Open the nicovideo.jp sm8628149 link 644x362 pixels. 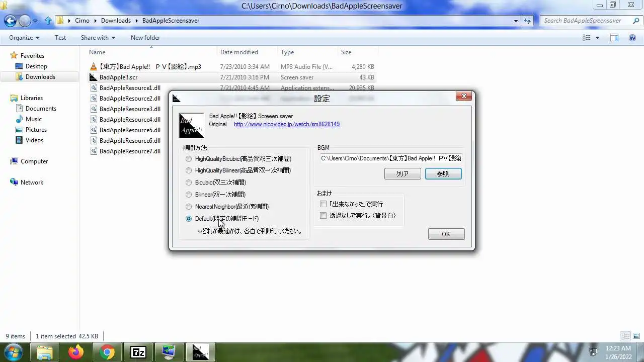[x=287, y=124]
